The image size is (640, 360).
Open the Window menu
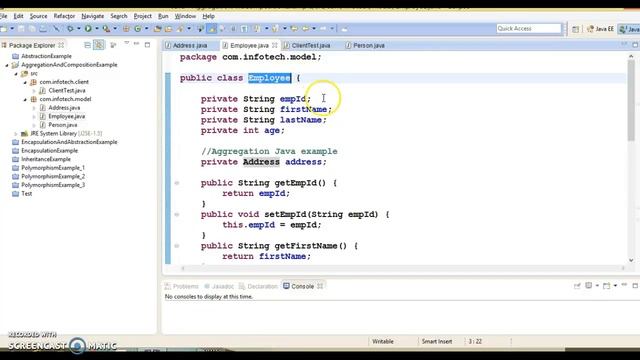click(x=185, y=16)
